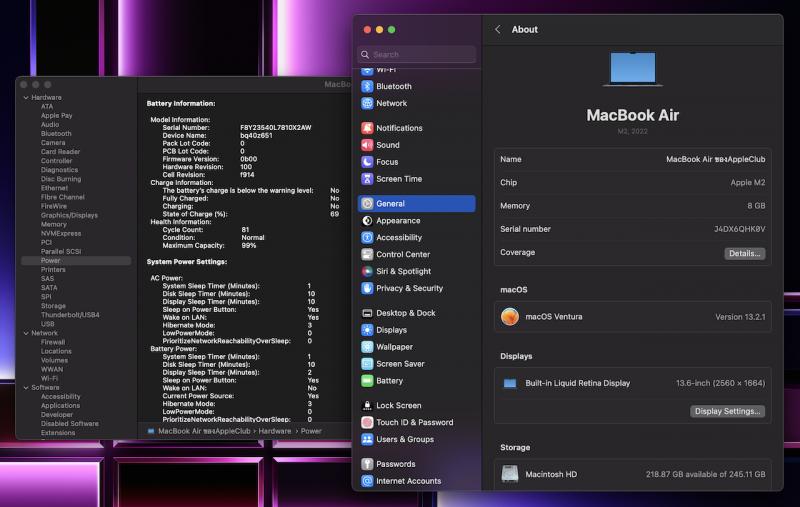Select USB in Hardware list

pos(47,324)
